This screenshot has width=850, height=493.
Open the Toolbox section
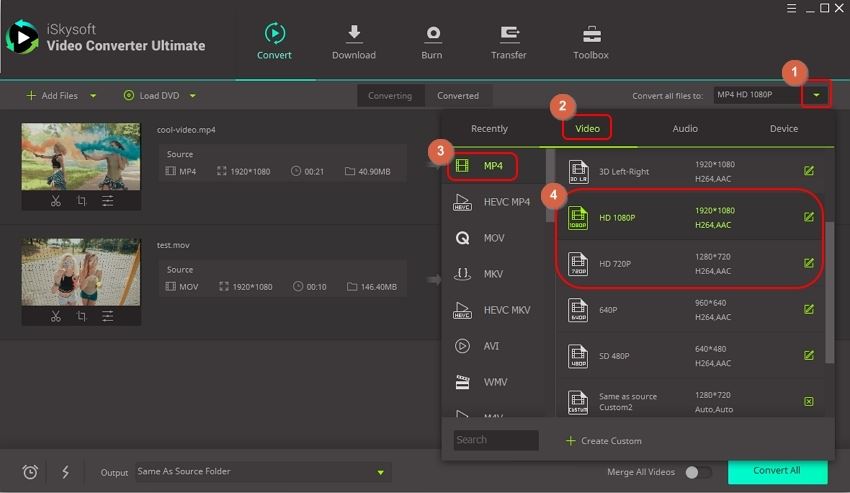(590, 42)
